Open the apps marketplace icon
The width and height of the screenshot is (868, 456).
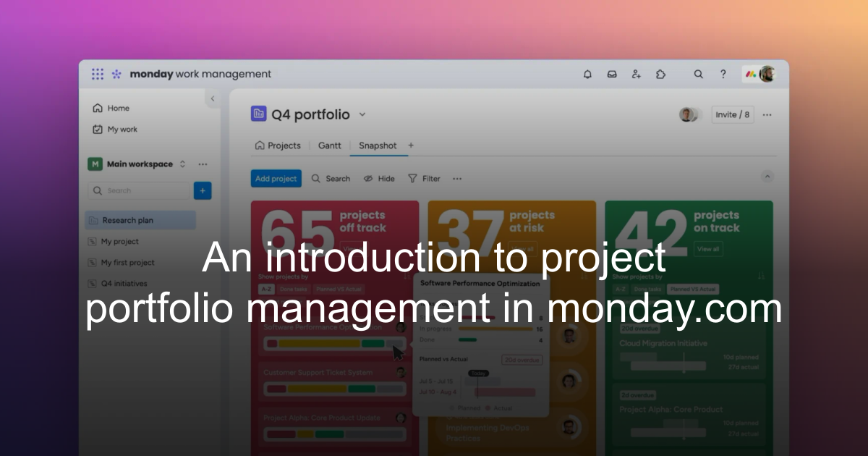coord(660,74)
